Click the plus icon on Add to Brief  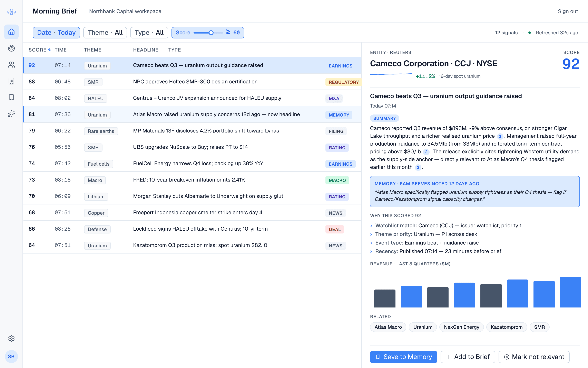(x=449, y=357)
